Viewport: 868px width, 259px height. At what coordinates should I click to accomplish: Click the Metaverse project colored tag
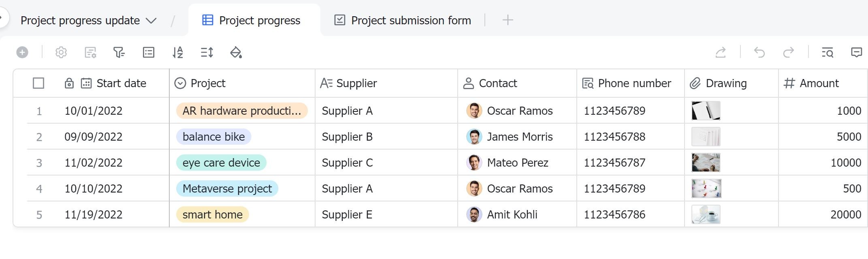tap(227, 188)
